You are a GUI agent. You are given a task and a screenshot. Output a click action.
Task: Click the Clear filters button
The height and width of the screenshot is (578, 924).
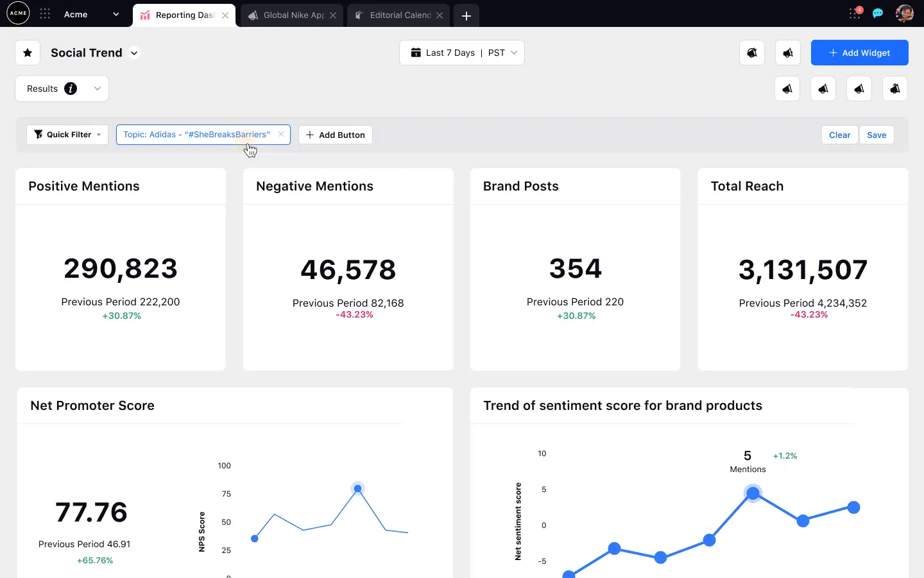click(x=839, y=135)
